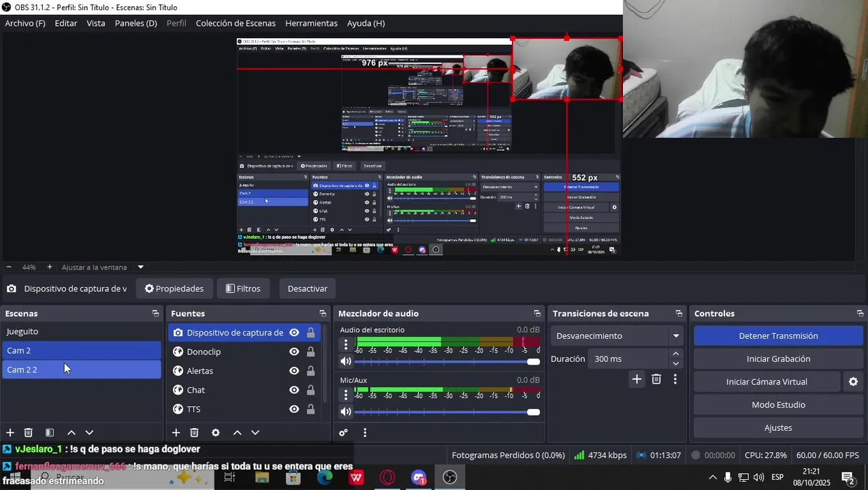Add a new source in Fuentes

(176, 433)
